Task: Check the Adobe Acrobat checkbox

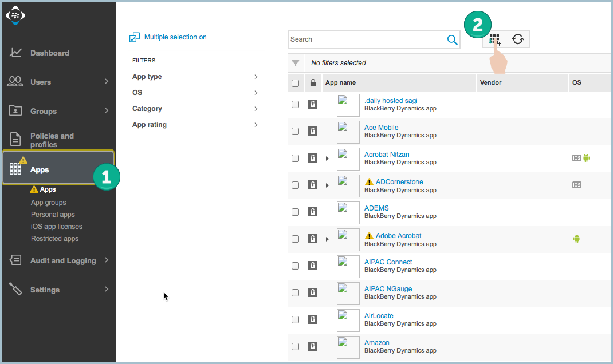Action: tap(295, 239)
